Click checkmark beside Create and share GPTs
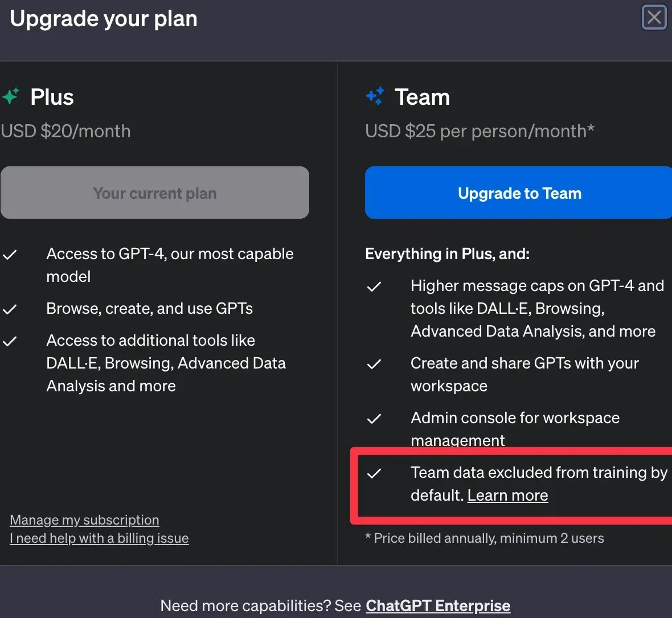This screenshot has height=618, width=672. coord(374,364)
